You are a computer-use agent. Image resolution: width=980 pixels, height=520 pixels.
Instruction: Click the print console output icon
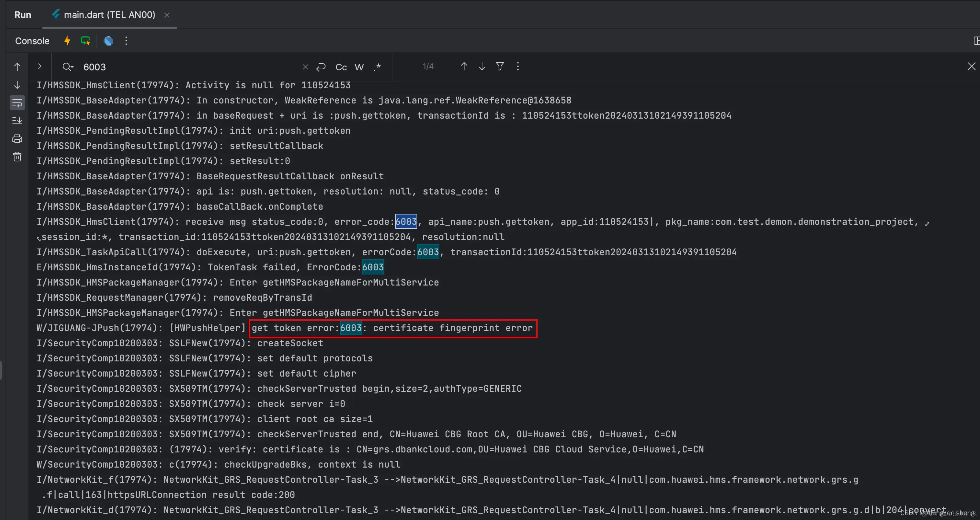point(17,139)
